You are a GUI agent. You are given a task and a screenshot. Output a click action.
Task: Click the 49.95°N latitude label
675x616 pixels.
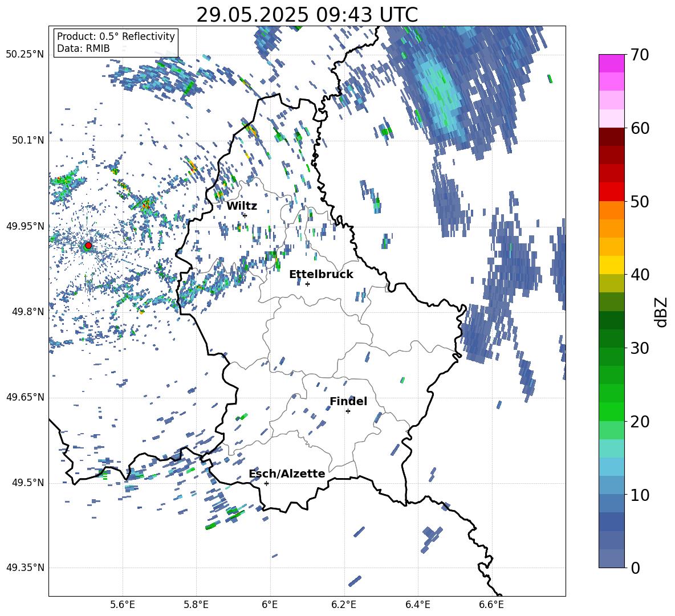pos(25,226)
